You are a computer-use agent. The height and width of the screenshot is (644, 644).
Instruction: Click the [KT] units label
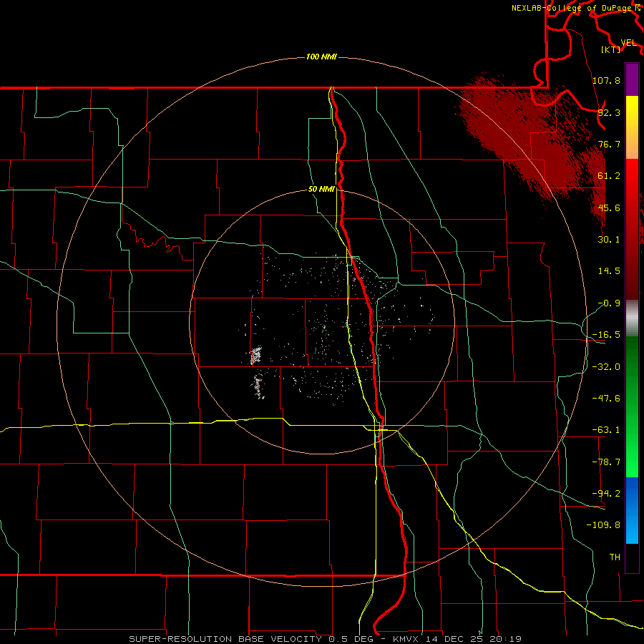click(611, 49)
